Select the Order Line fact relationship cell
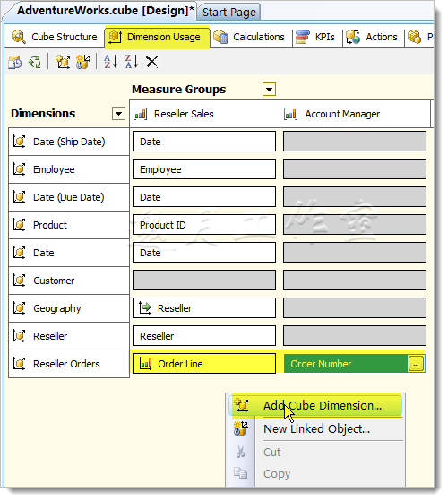This screenshot has height=501, width=448. point(204,364)
